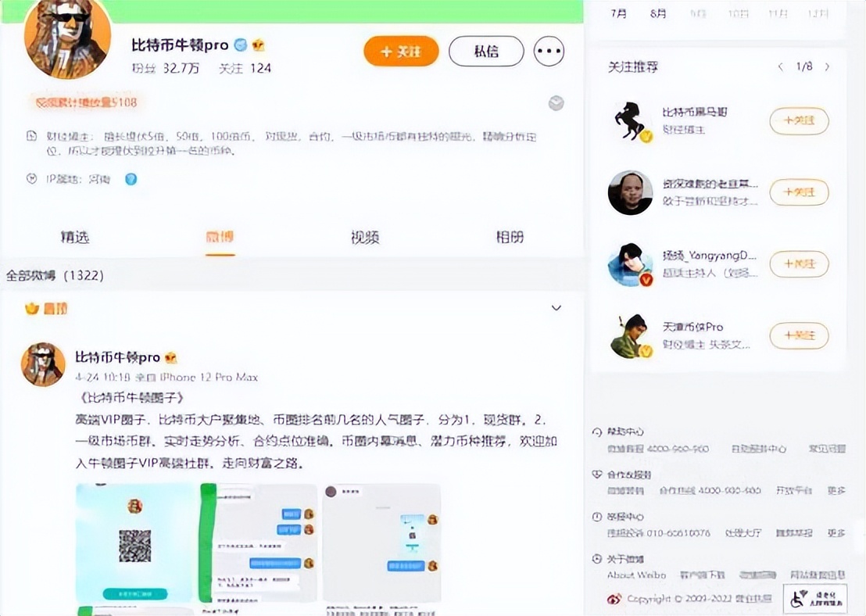
Task: Go to next page of 关注推荐
Action: click(x=827, y=67)
